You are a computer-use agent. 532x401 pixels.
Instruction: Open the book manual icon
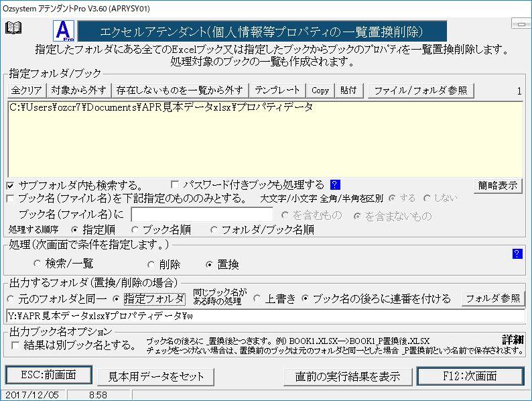13,28
